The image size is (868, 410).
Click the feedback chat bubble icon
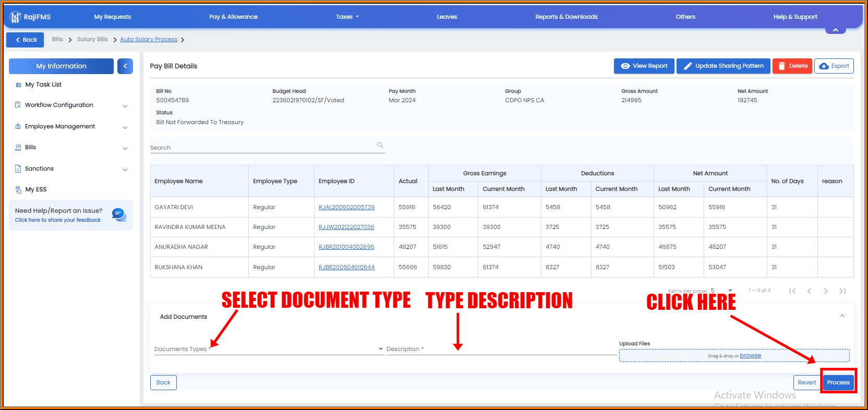[119, 214]
